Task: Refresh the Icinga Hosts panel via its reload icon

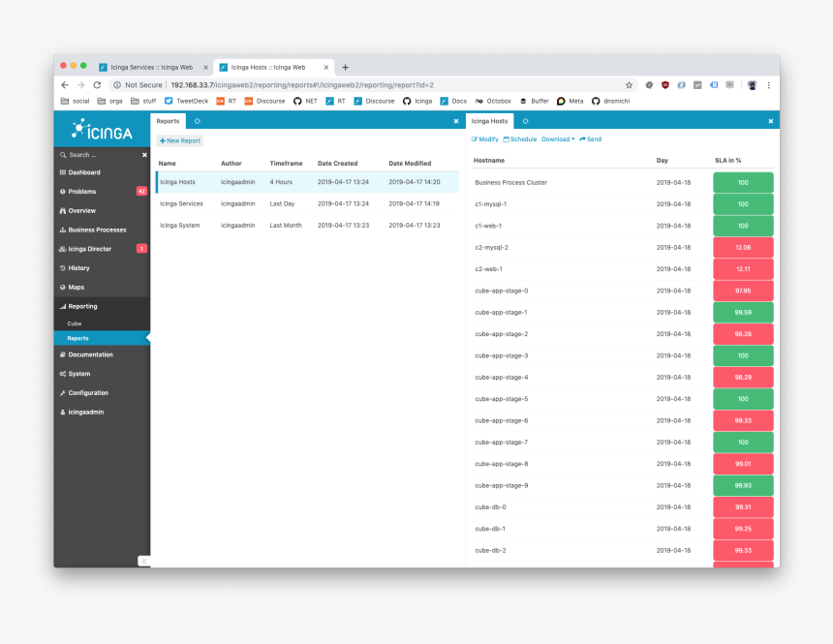Action: (525, 121)
